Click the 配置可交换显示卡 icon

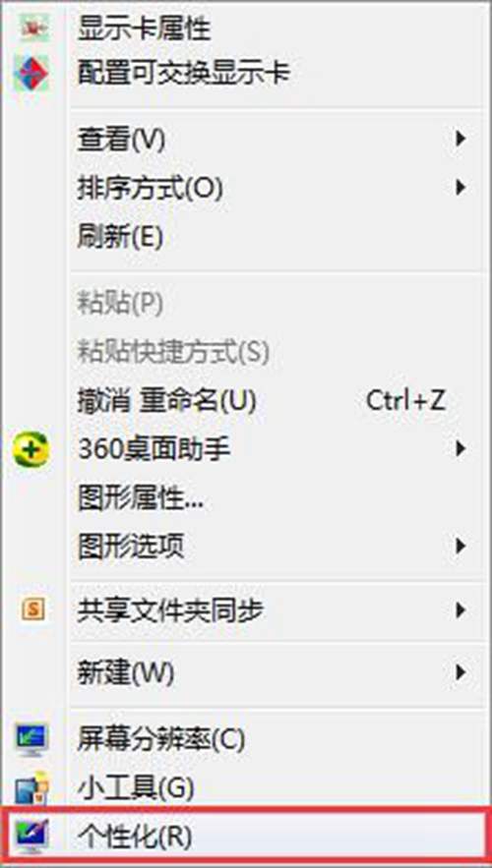(x=32, y=74)
